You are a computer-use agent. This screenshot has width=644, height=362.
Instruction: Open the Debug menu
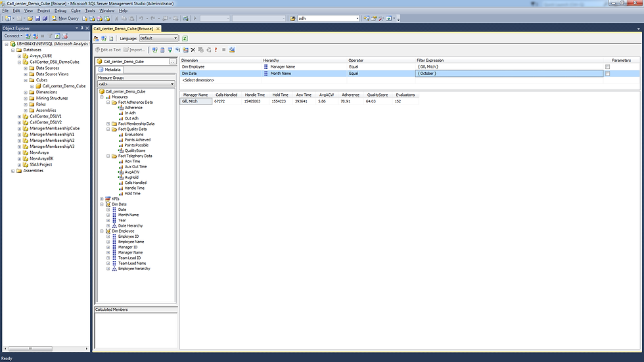pos(60,11)
